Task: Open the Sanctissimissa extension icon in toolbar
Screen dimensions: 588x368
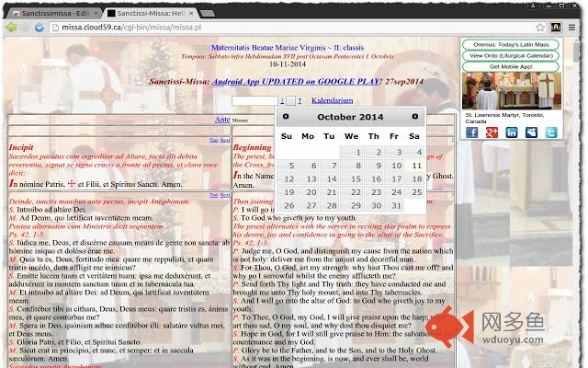Action: [x=556, y=27]
